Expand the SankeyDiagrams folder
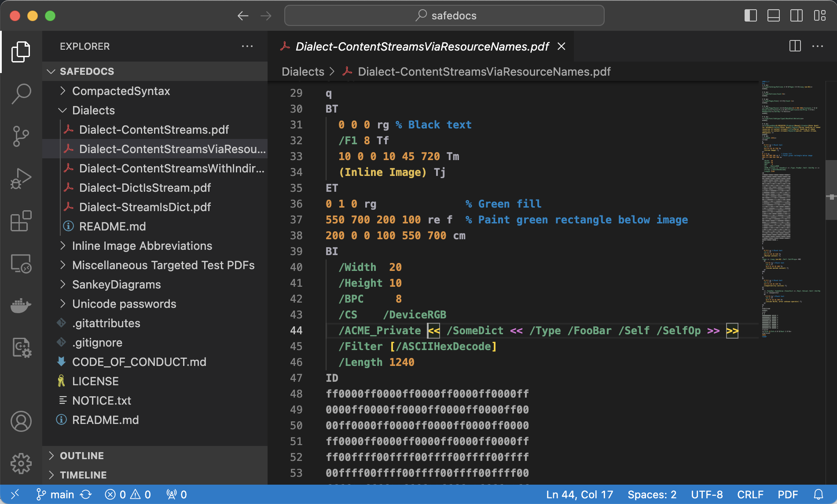Viewport: 837px width, 504px height. point(155,285)
